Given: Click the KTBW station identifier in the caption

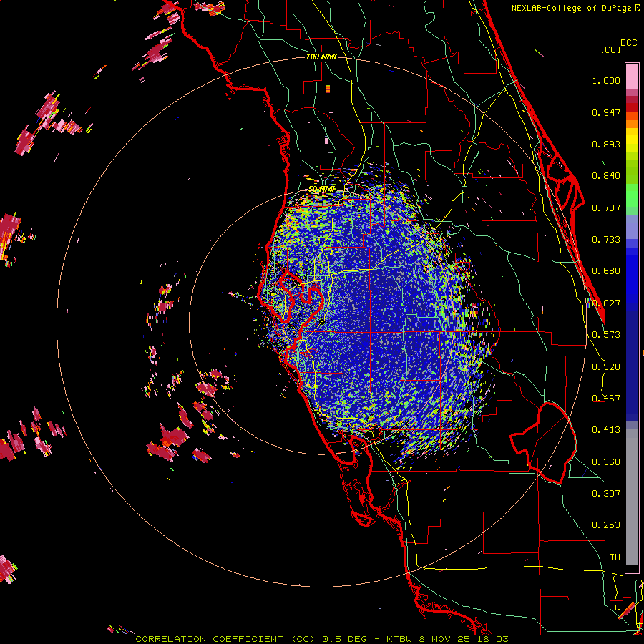Looking at the screenshot, I should pyautogui.click(x=400, y=639).
